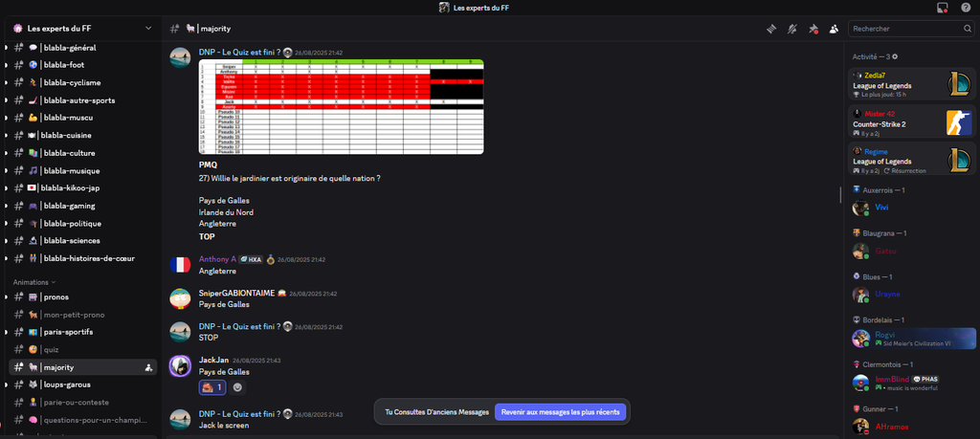Open Zedla7's League of Legends activity card

tap(913, 85)
